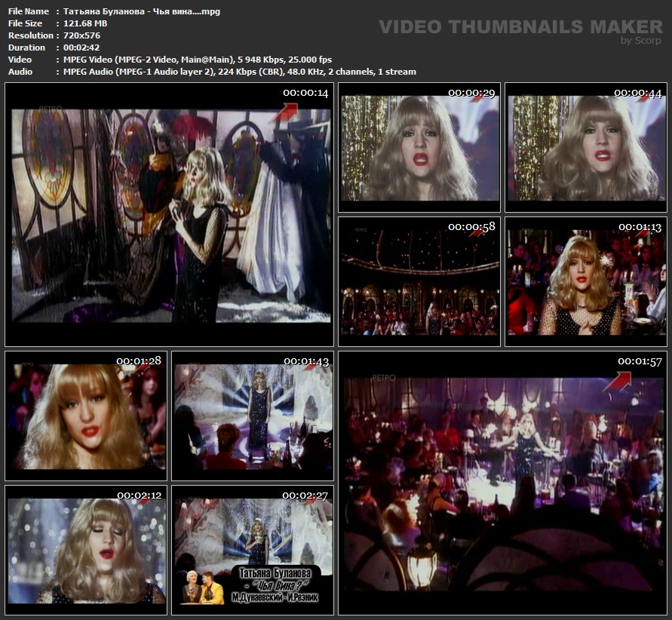This screenshot has width=672, height=620.
Task: Click the duration value 00:02:42
Action: (x=81, y=48)
